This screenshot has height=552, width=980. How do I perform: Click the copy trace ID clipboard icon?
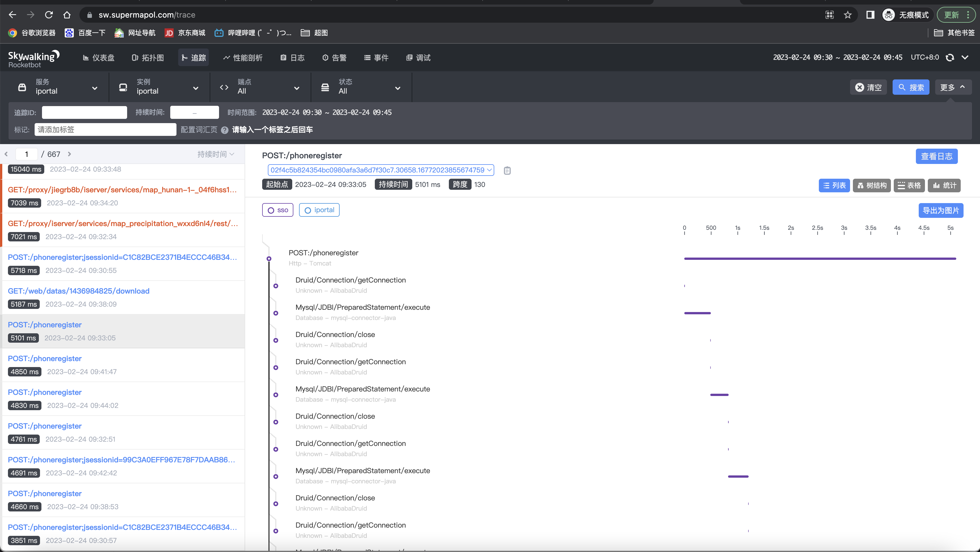[x=507, y=170]
